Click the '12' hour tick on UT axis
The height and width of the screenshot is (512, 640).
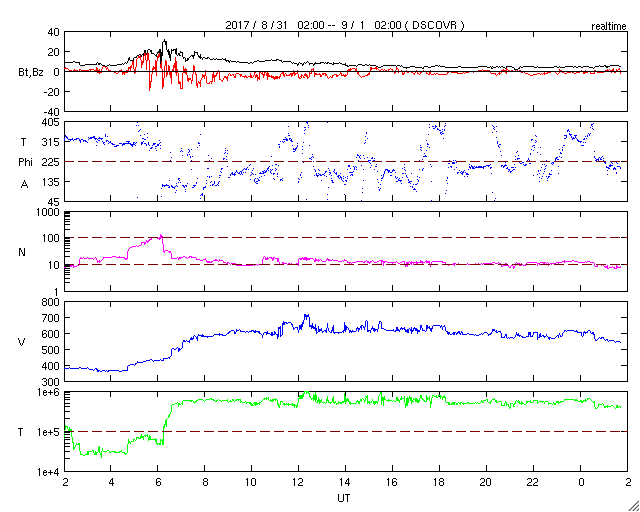click(x=299, y=482)
